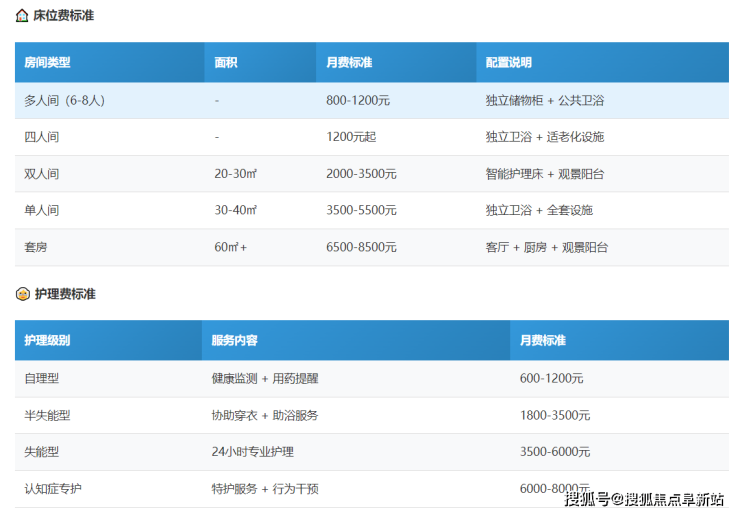This screenshot has width=740, height=515.
Task: Select the 单人间 room type cell
Action: [42, 210]
